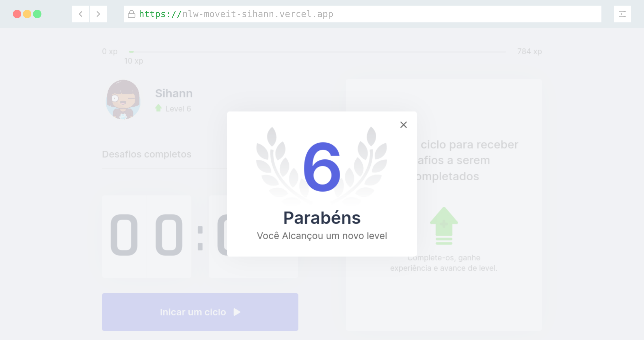The width and height of the screenshot is (644, 340).
Task: Open the browser settings sliders icon
Action: point(622,14)
